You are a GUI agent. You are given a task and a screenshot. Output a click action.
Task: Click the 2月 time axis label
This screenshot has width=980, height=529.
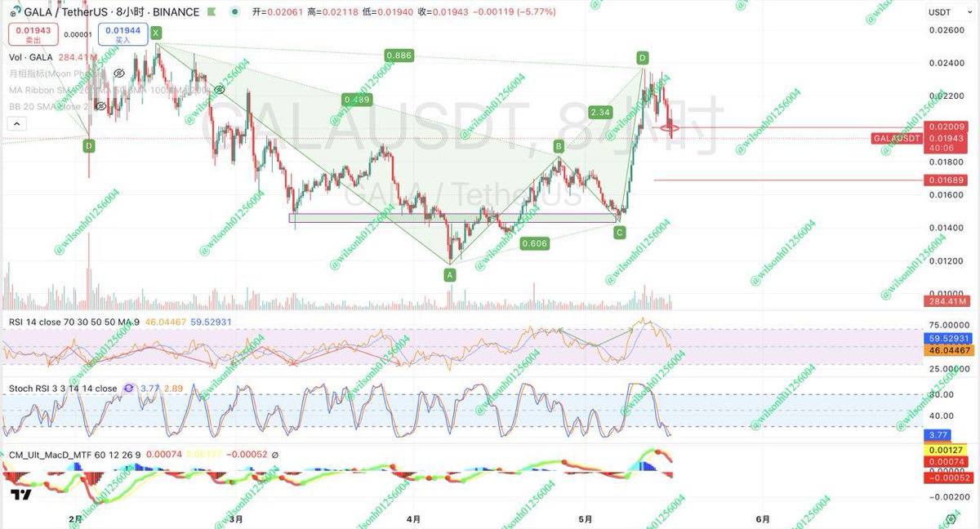pos(76,518)
